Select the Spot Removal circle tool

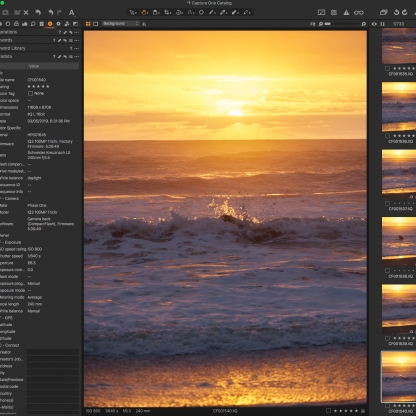(201, 13)
